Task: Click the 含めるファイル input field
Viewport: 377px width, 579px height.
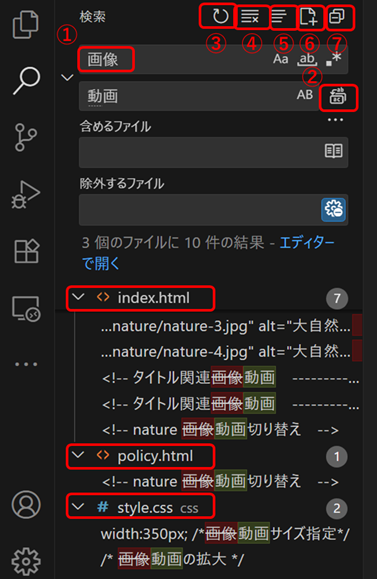Action: point(213,152)
